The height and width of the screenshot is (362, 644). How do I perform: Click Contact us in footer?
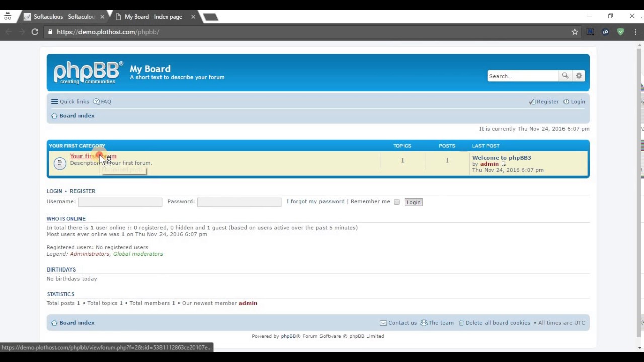[x=398, y=323]
